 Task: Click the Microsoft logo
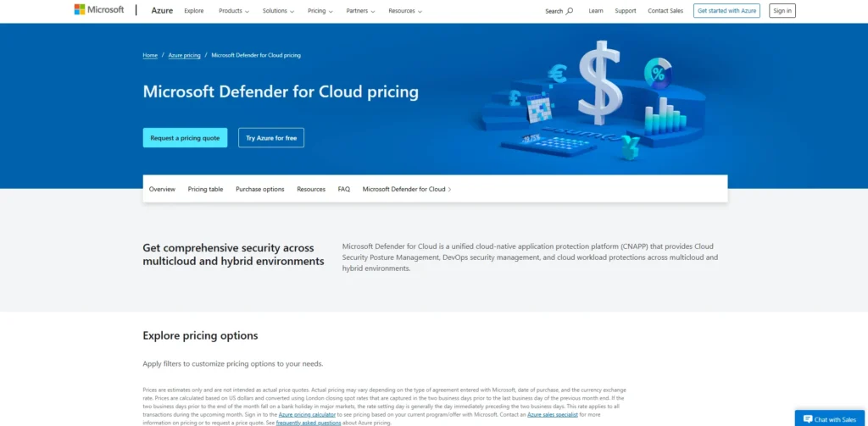(x=99, y=9)
